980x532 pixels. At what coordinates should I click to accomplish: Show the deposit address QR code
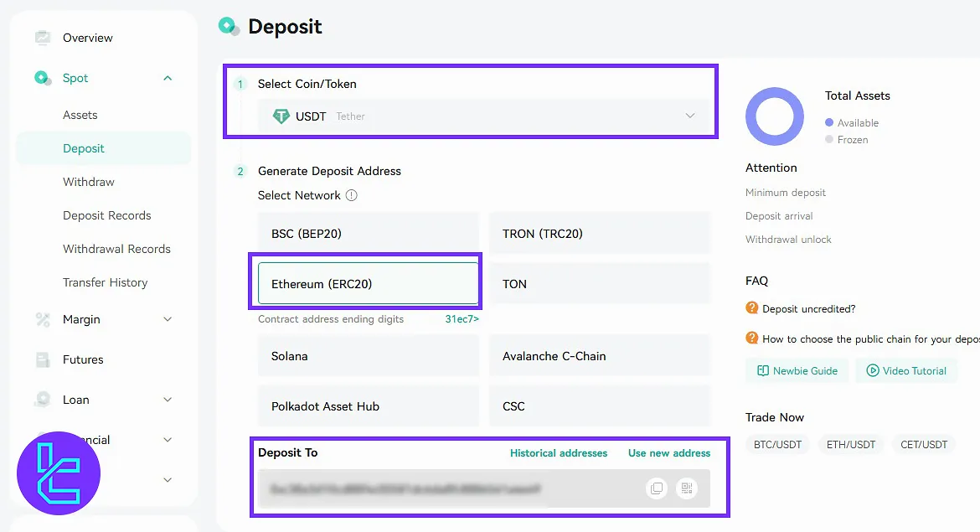tap(687, 488)
